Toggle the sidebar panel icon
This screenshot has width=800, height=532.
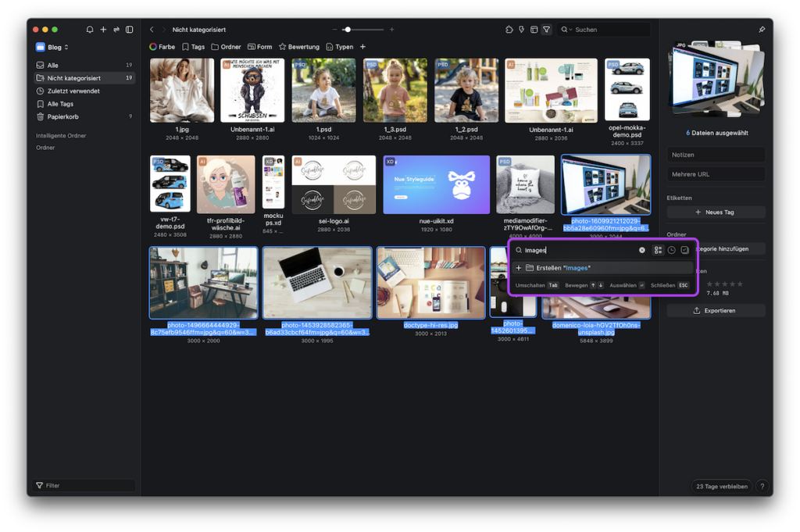pyautogui.click(x=130, y=30)
